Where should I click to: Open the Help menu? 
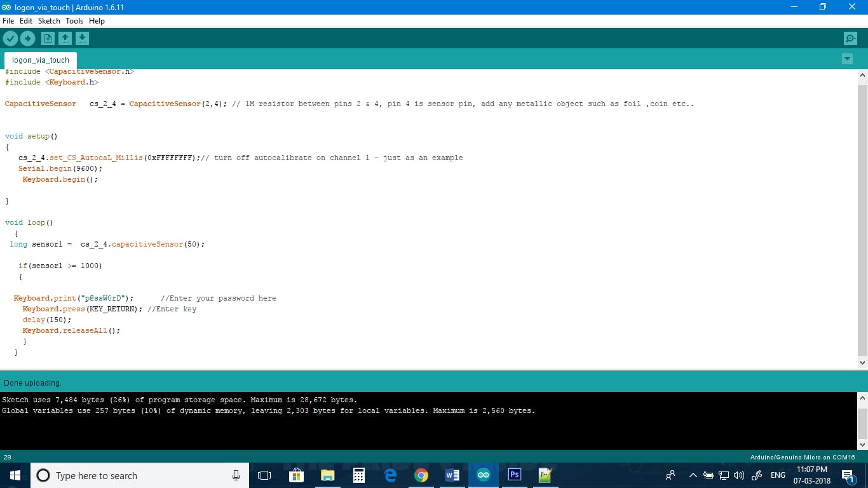pos(97,21)
